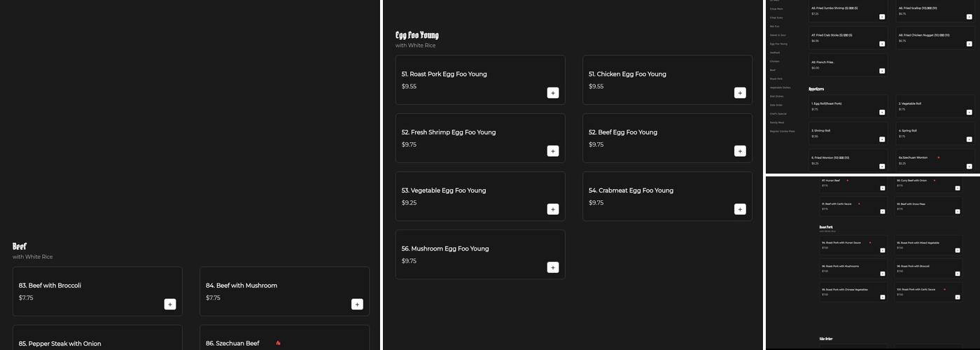Image resolution: width=980 pixels, height=350 pixels.
Task: Add Beef Egg Foo Young to cart
Action: 740,150
